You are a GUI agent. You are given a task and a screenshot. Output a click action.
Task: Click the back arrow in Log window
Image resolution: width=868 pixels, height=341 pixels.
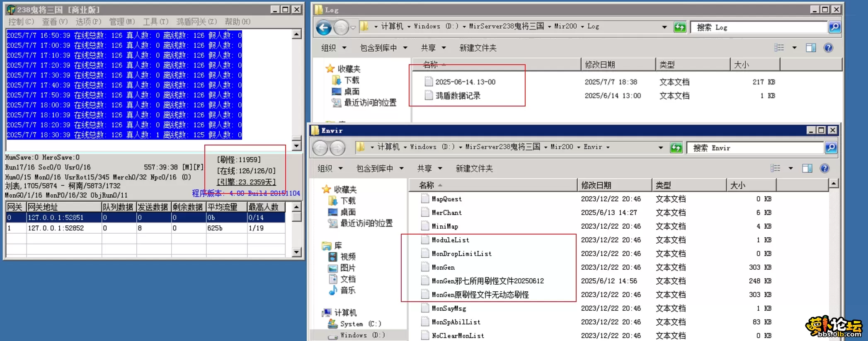point(324,27)
